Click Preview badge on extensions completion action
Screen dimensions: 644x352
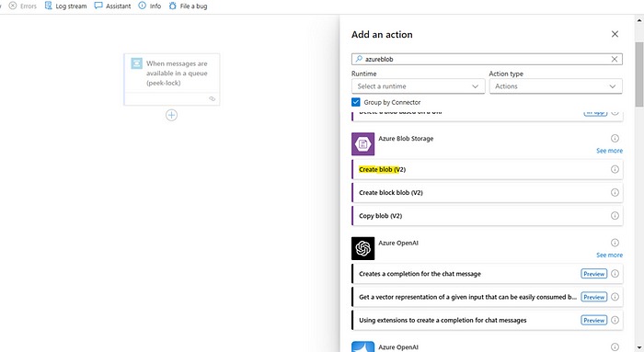pos(594,320)
